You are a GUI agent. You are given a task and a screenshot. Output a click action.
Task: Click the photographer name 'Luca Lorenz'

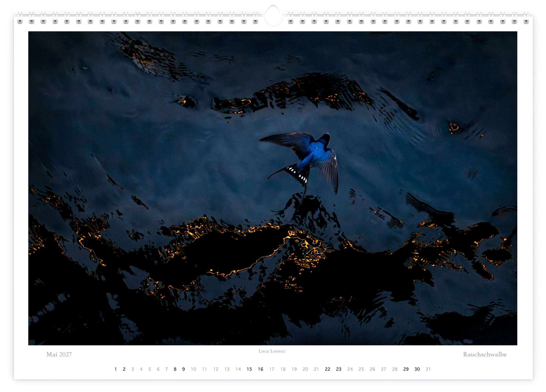[272, 351]
